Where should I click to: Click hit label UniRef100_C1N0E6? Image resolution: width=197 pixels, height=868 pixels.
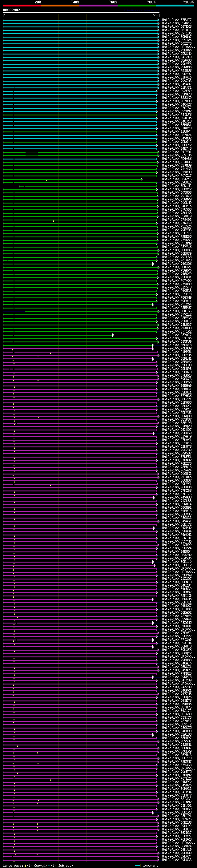177,78
